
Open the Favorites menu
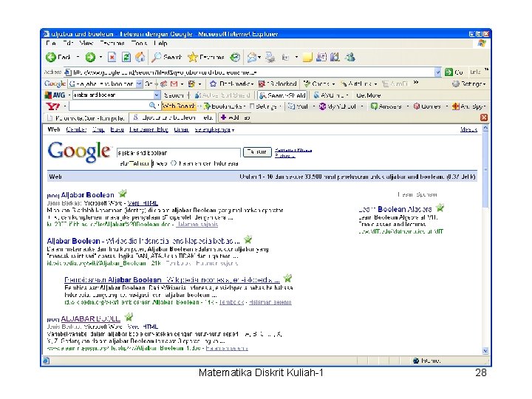tap(112, 44)
